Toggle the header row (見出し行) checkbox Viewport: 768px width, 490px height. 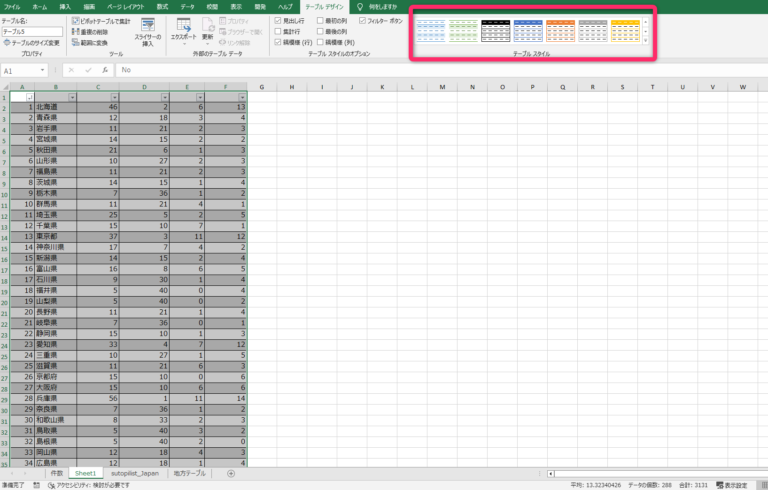click(278, 20)
